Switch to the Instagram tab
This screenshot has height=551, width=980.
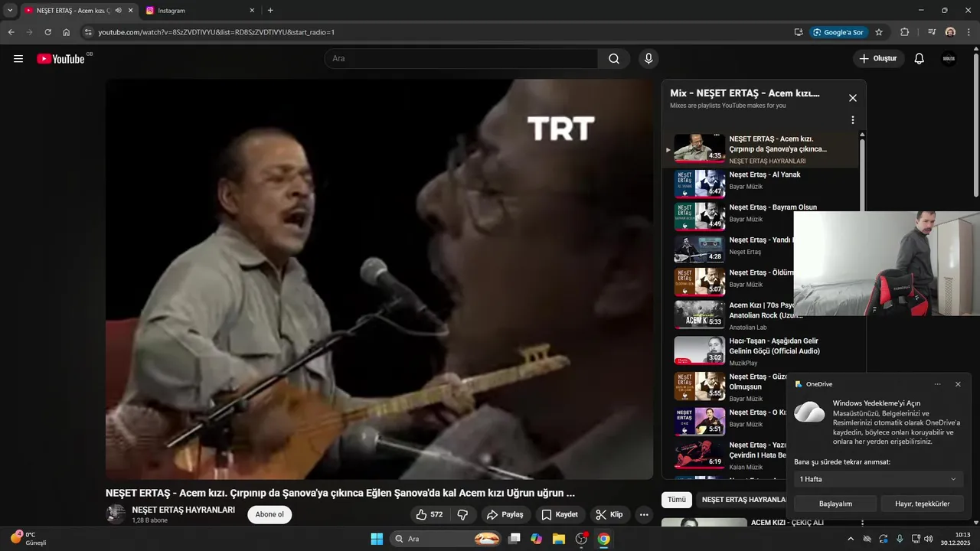point(201,11)
